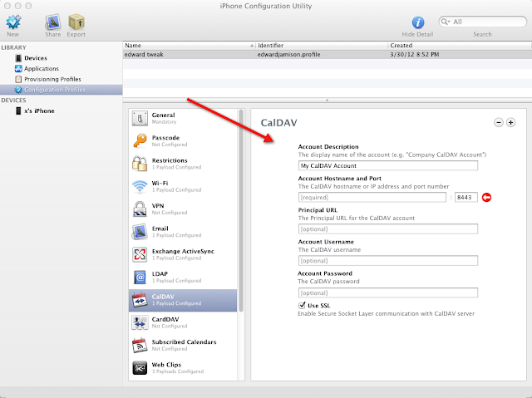Select the edward tweak profile row
This screenshot has width=532, height=398.
coord(327,55)
